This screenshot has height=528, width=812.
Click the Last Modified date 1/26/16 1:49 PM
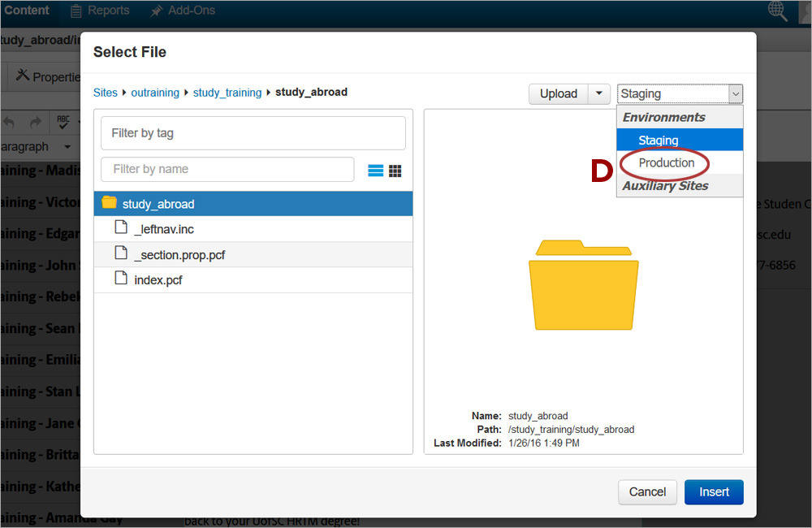coord(544,443)
